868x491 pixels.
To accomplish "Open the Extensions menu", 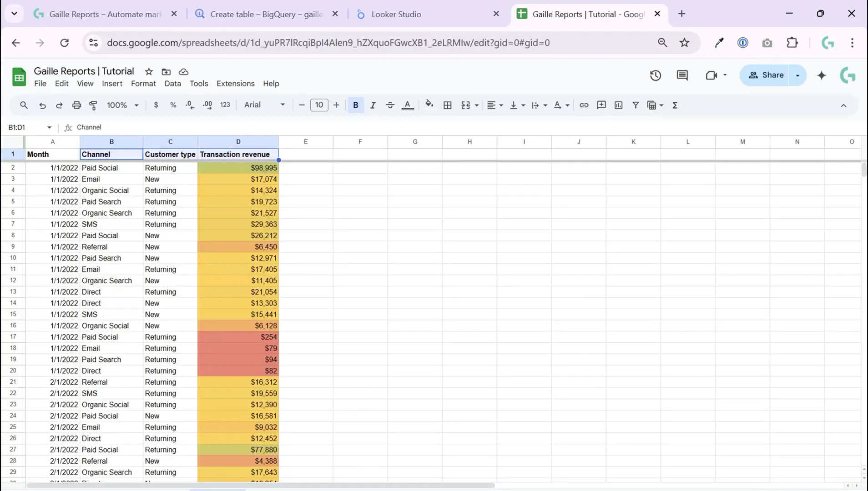I will point(235,84).
